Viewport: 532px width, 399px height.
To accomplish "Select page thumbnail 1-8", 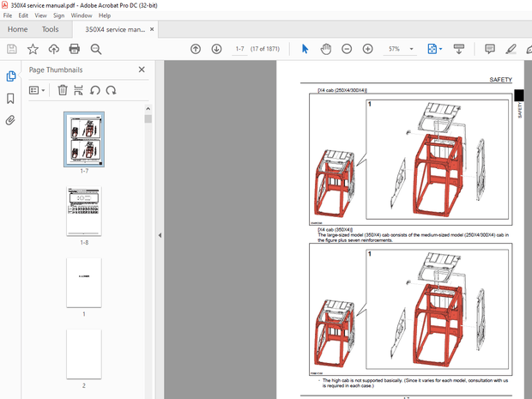I will point(84,211).
